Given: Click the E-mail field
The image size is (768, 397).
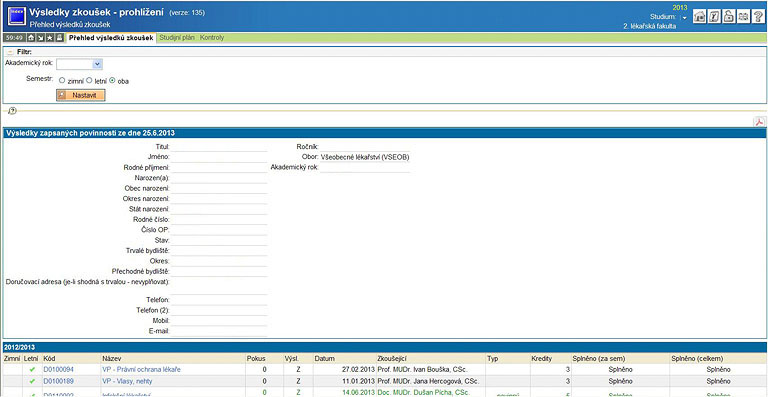Looking at the screenshot, I should [x=219, y=331].
